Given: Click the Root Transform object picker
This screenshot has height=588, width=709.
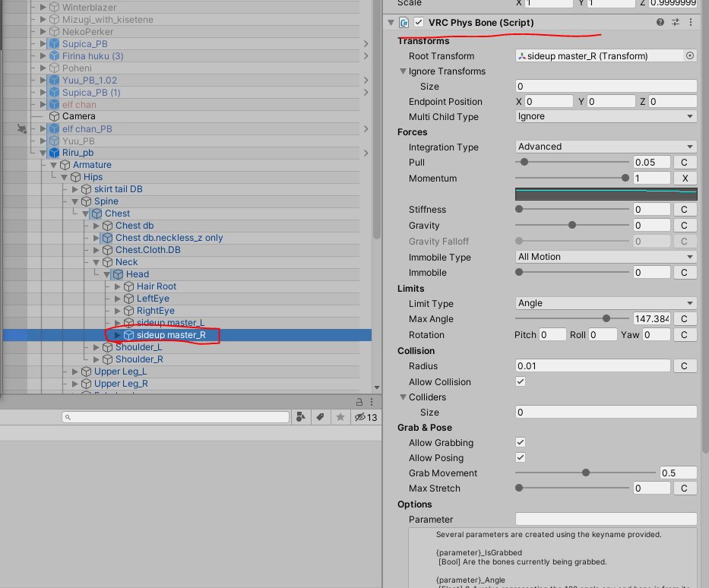Looking at the screenshot, I should tap(689, 55).
